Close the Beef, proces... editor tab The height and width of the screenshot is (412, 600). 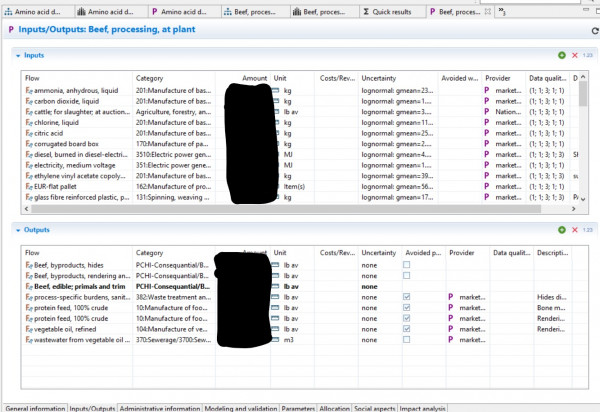tap(488, 12)
